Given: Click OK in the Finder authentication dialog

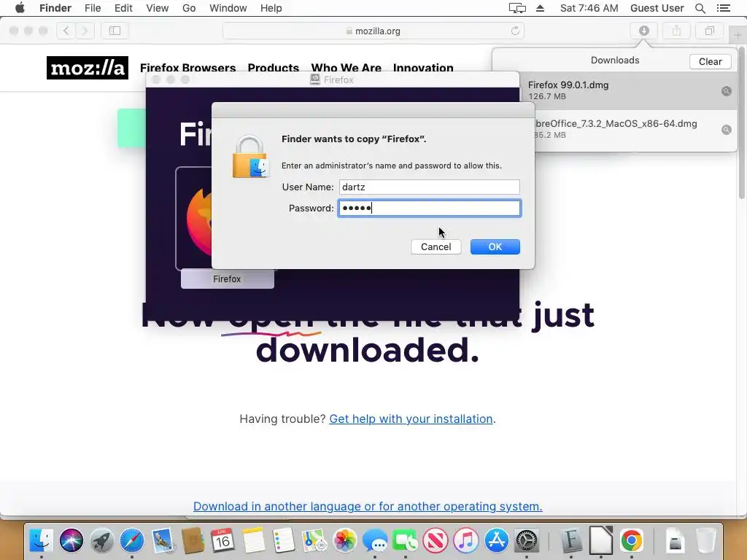Looking at the screenshot, I should tap(495, 246).
